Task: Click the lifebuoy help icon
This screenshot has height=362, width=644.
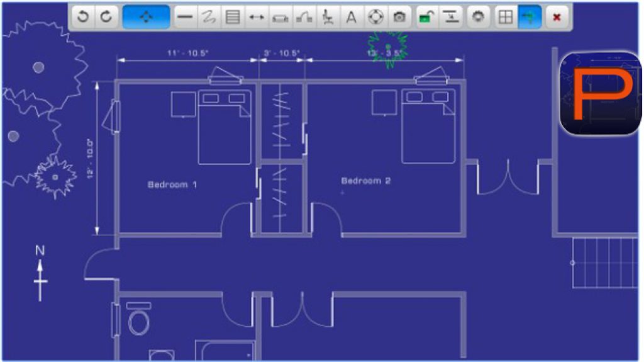Action: click(x=375, y=17)
